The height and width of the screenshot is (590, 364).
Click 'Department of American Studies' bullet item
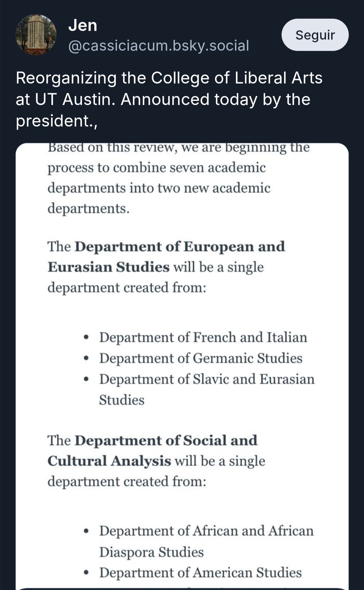pos(200,573)
